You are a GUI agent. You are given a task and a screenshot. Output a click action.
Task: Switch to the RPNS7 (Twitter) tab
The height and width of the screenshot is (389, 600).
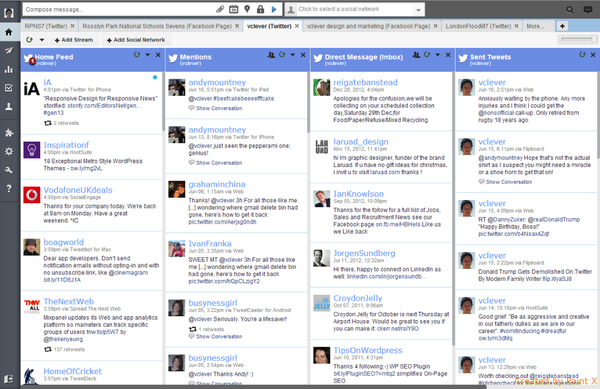click(46, 26)
